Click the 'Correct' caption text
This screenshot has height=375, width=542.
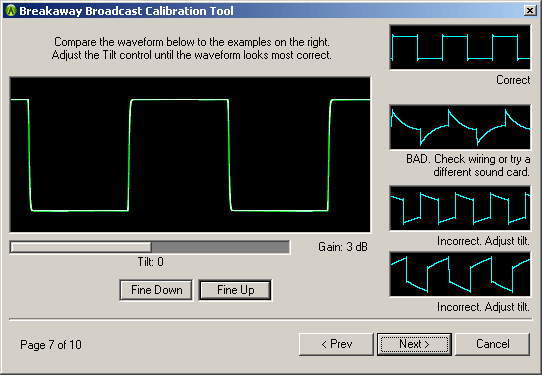513,80
